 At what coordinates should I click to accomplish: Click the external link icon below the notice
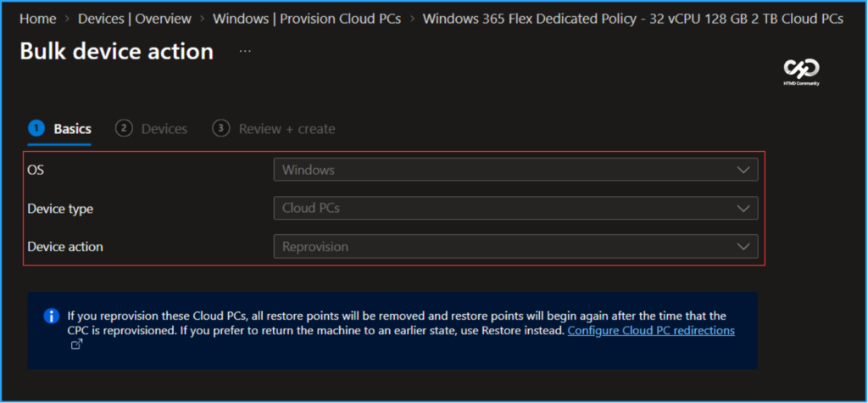[x=75, y=344]
